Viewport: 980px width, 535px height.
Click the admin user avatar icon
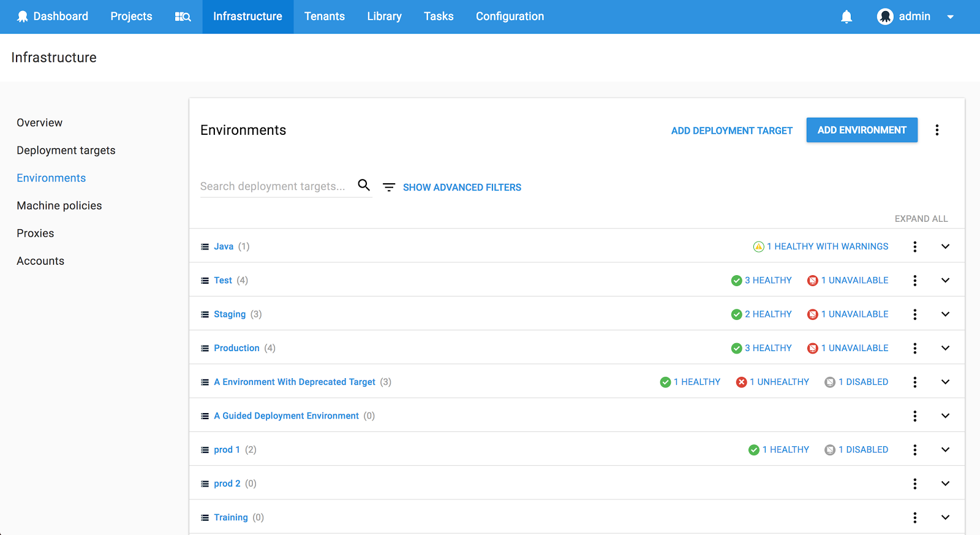point(884,17)
